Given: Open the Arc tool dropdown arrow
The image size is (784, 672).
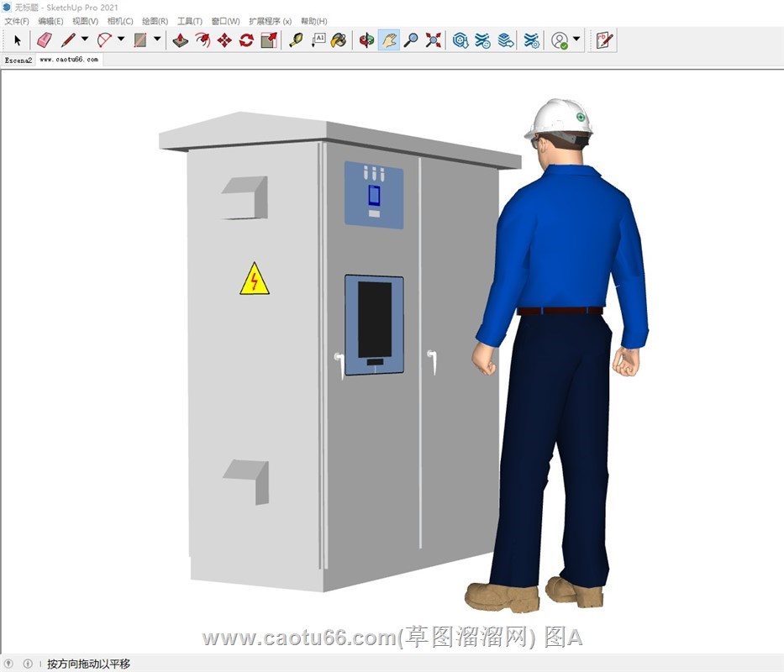Looking at the screenshot, I should pos(121,39).
